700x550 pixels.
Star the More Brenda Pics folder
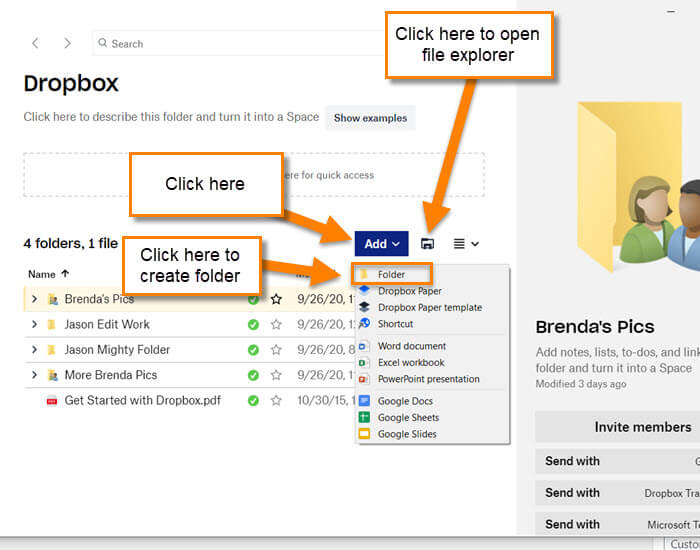[x=276, y=375]
